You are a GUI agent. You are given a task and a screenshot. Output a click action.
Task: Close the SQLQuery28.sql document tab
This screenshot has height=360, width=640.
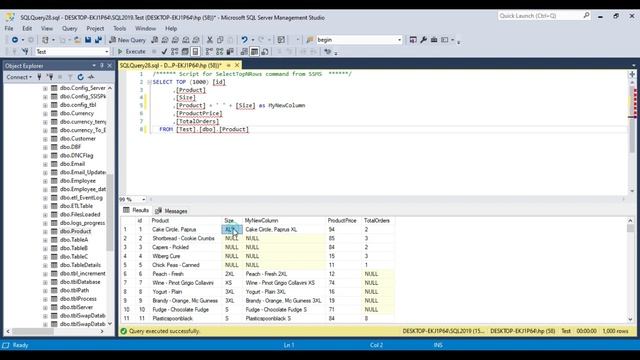[x=237, y=65]
